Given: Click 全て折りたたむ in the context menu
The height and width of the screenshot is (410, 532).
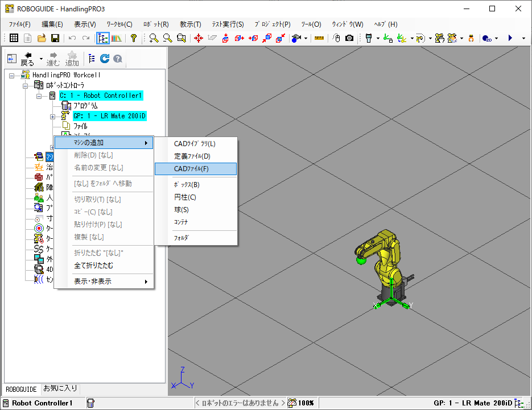Looking at the screenshot, I should point(94,266).
